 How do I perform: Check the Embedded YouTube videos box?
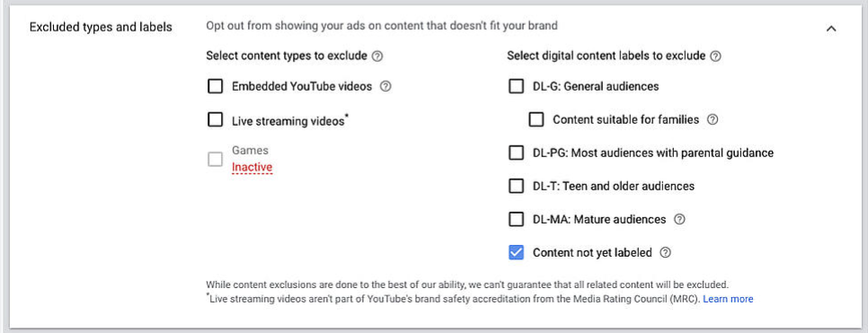[215, 86]
